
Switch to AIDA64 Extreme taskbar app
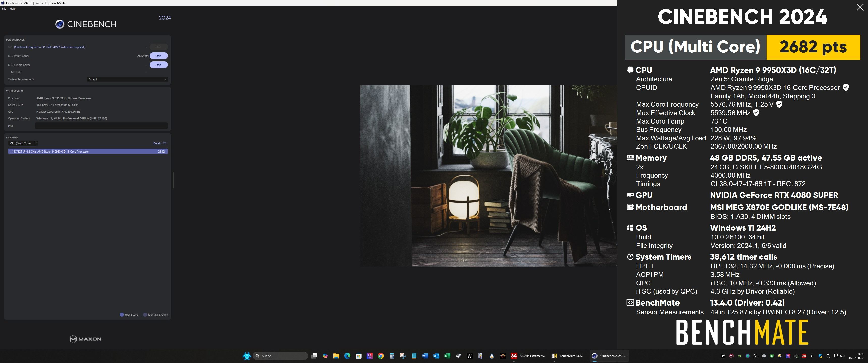pos(528,356)
